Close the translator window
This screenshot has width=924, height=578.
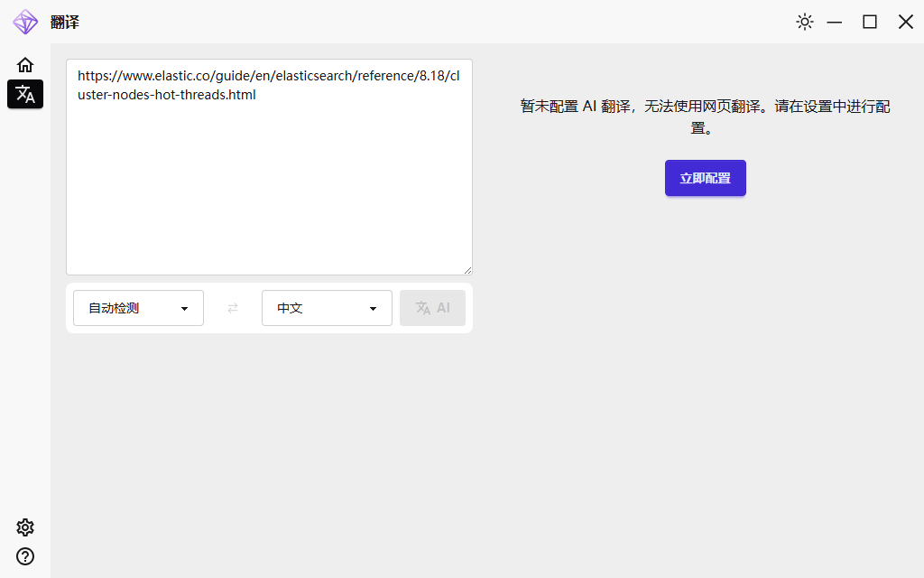pos(906,22)
